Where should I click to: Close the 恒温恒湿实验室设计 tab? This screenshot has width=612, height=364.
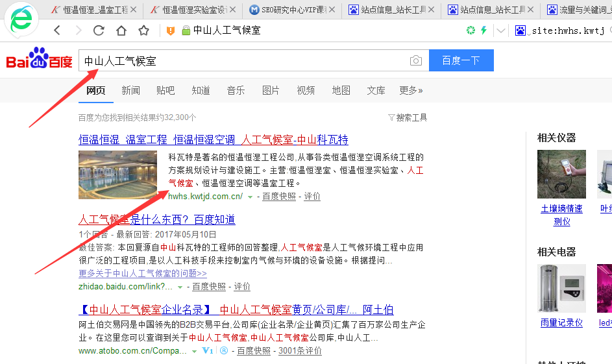[x=232, y=10]
